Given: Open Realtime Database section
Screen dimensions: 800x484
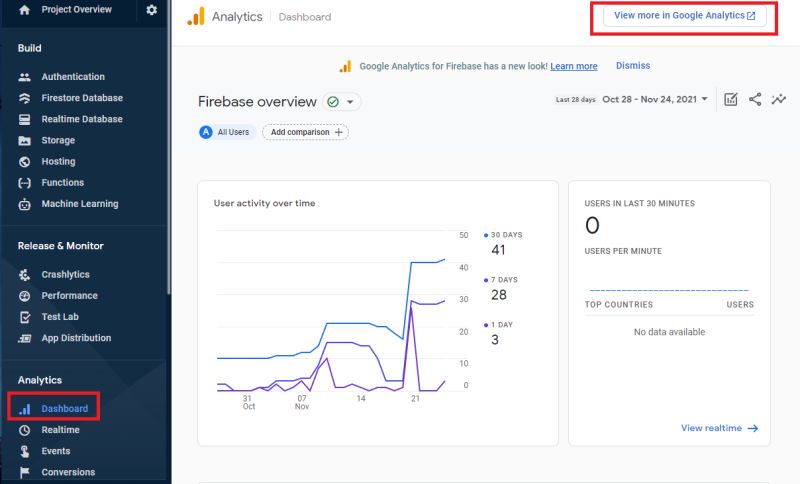Looking at the screenshot, I should (x=82, y=119).
